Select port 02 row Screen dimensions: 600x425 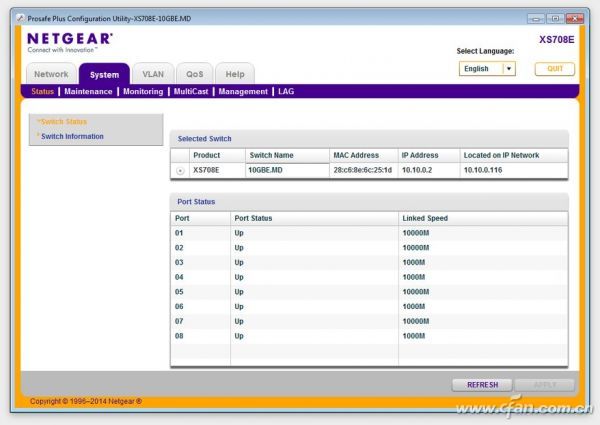click(x=369, y=248)
